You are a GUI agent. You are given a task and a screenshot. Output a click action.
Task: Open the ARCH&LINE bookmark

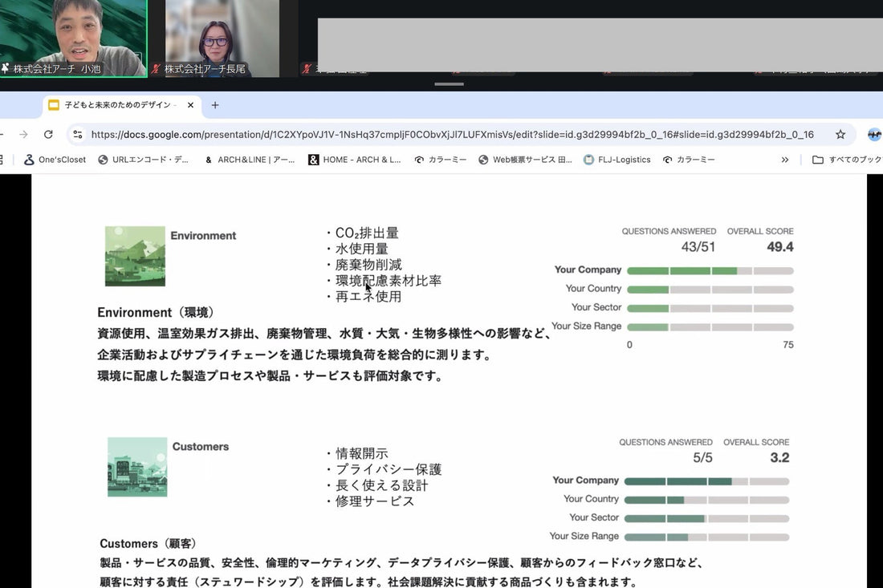(250, 160)
